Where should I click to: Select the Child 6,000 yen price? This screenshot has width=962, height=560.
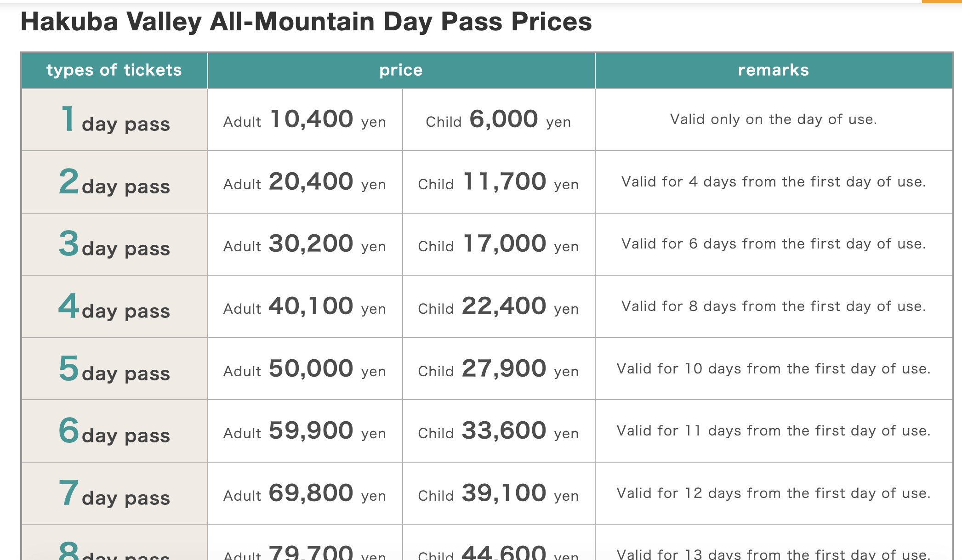tap(498, 120)
